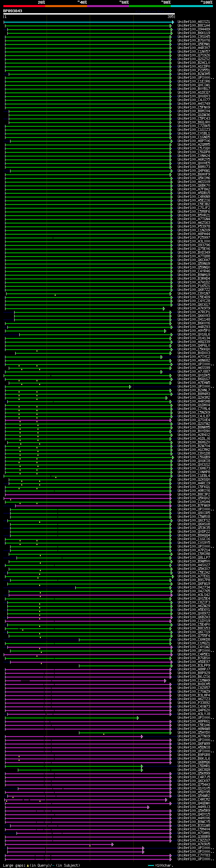Select hit UniRef100_Q9XIR5
This screenshot has width=216, height=868.
click(x=194, y=513)
